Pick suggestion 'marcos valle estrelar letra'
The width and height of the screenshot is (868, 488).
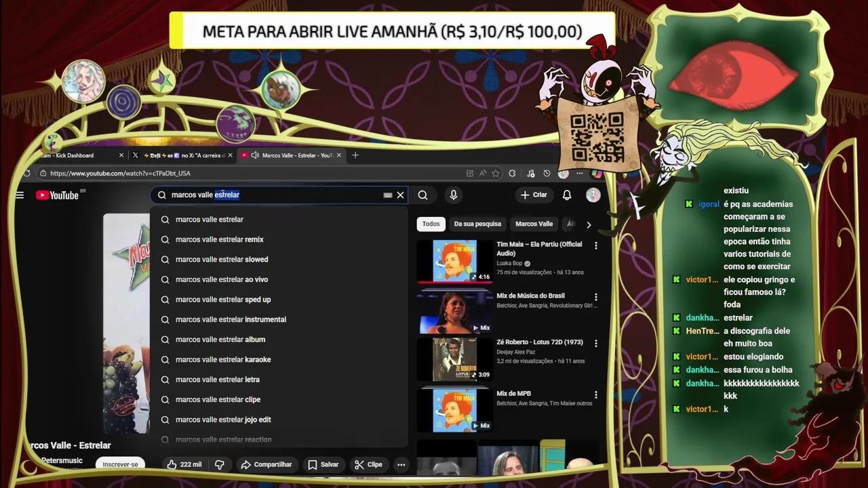tap(279, 380)
